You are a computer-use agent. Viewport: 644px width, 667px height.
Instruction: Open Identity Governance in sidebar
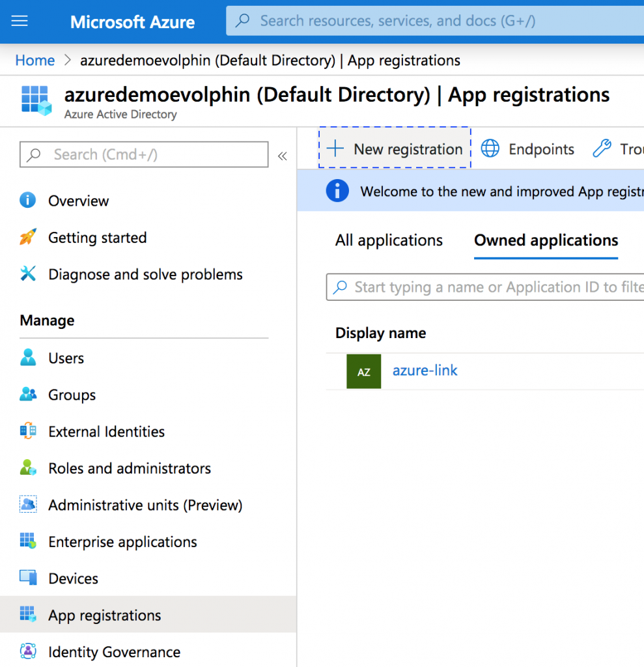tap(114, 652)
